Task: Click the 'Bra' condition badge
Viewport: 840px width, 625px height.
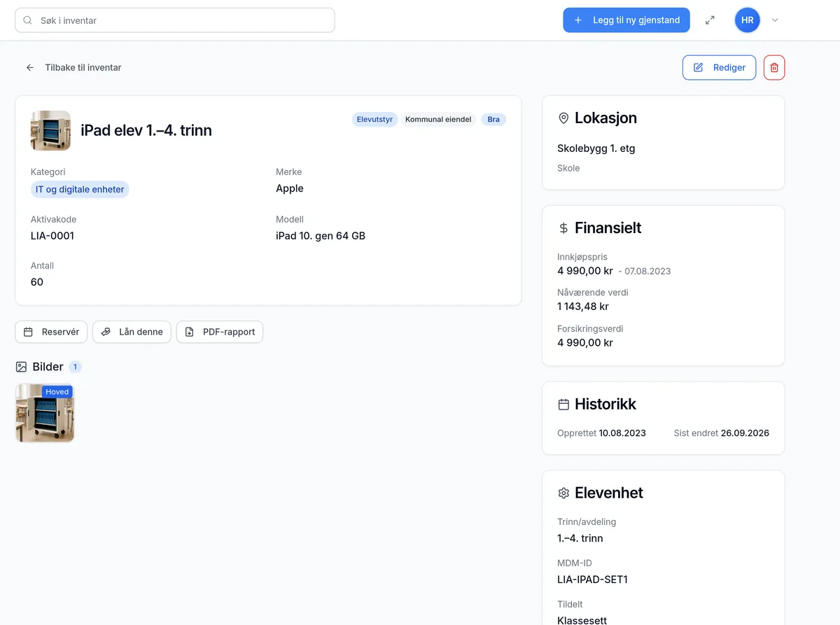Action: point(493,120)
